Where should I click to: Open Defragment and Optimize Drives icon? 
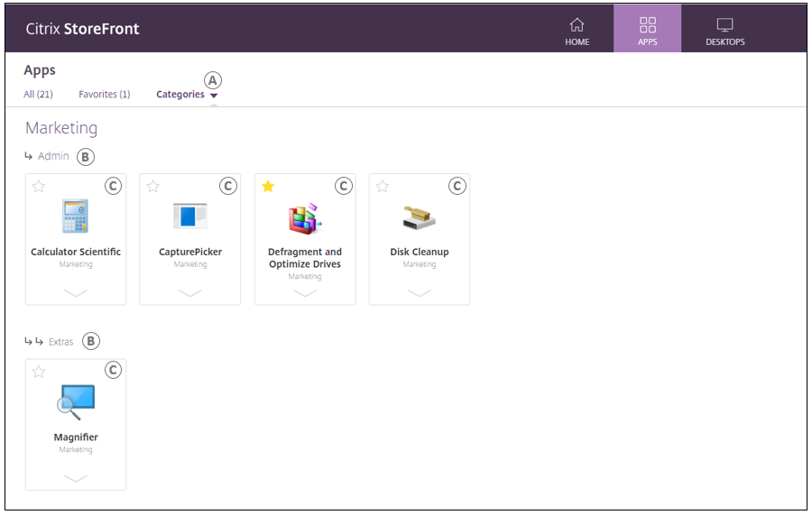tap(305, 218)
